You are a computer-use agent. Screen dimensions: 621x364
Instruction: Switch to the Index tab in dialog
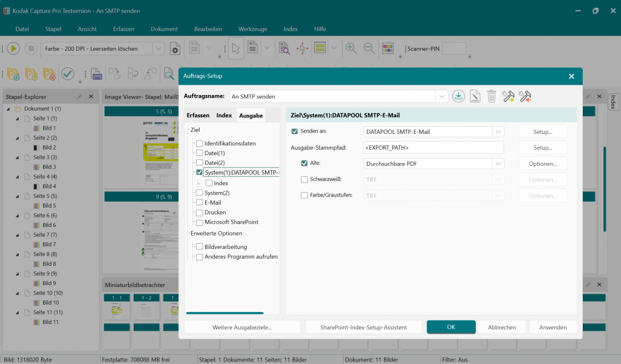click(x=224, y=116)
